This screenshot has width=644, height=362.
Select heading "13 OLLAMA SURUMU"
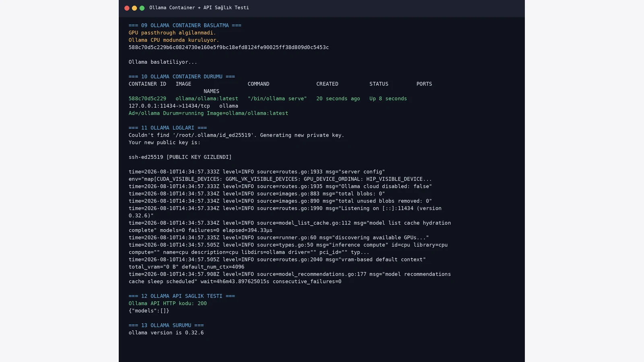coord(166,325)
